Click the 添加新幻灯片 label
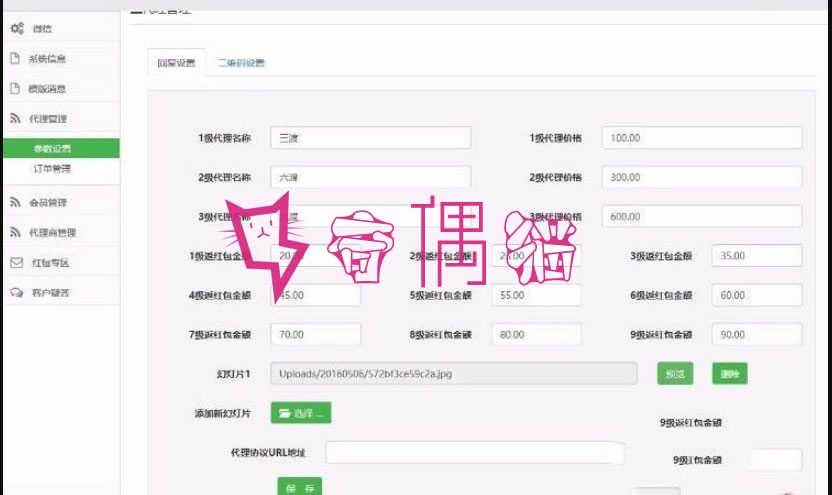This screenshot has height=495, width=832. pyautogui.click(x=222, y=413)
